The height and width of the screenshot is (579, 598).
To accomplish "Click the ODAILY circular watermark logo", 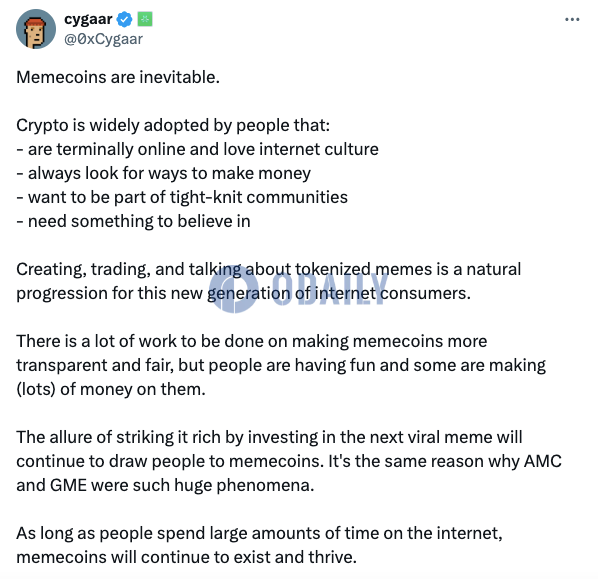I will click(x=233, y=288).
